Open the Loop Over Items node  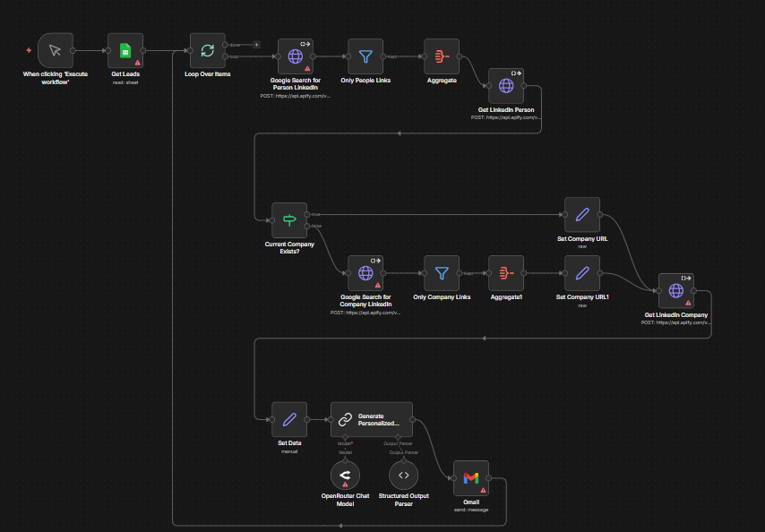[207, 51]
